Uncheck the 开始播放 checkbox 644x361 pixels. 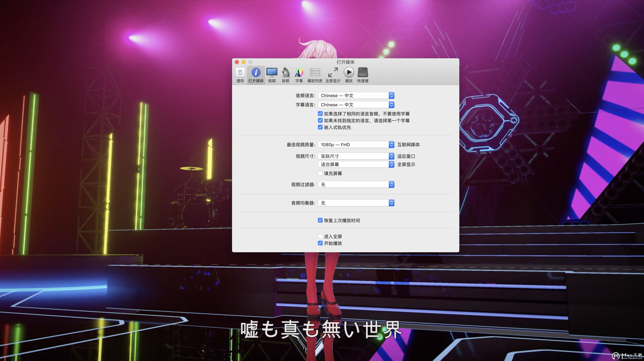tap(320, 243)
